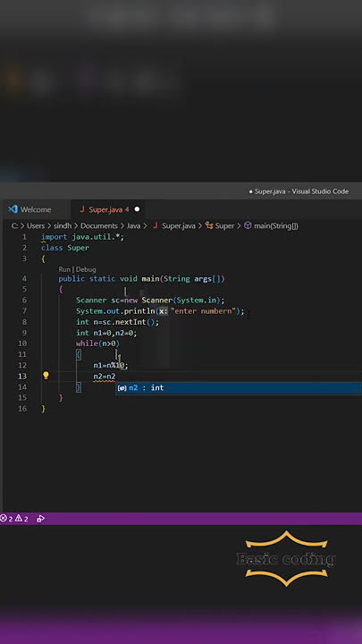Open the Users breadcrumb segment
362x644 pixels.
(x=36, y=225)
